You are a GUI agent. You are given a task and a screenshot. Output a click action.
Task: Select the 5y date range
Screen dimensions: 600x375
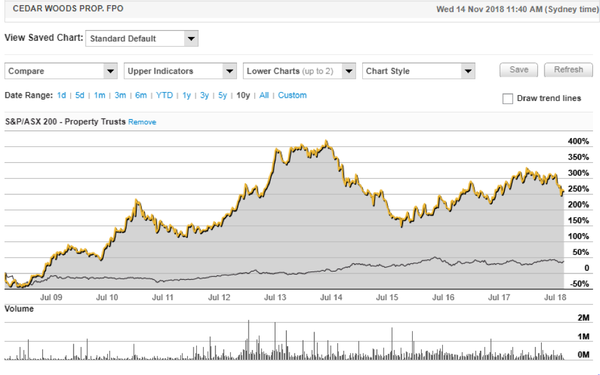[222, 95]
